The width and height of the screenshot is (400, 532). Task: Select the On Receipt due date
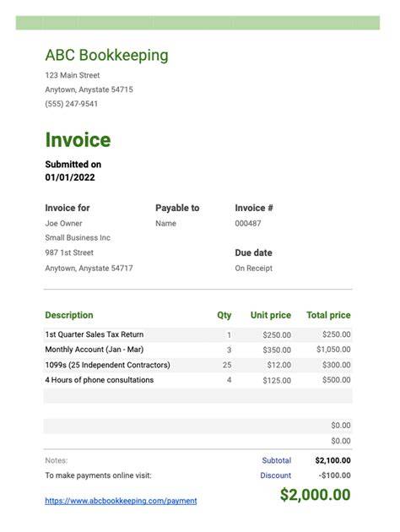253,268
